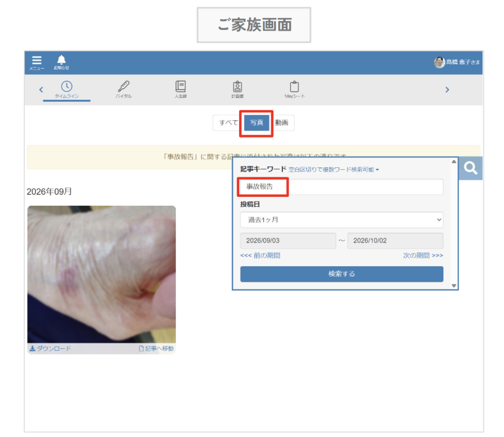The width and height of the screenshot is (504, 437).
Task: Click the end date field 2026/10/02
Action: (395, 241)
